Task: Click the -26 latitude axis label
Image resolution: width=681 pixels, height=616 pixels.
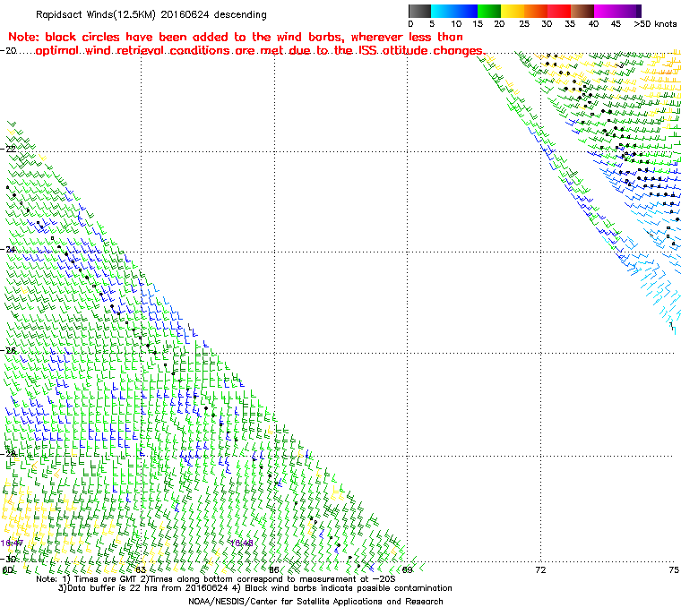Action: coord(8,350)
